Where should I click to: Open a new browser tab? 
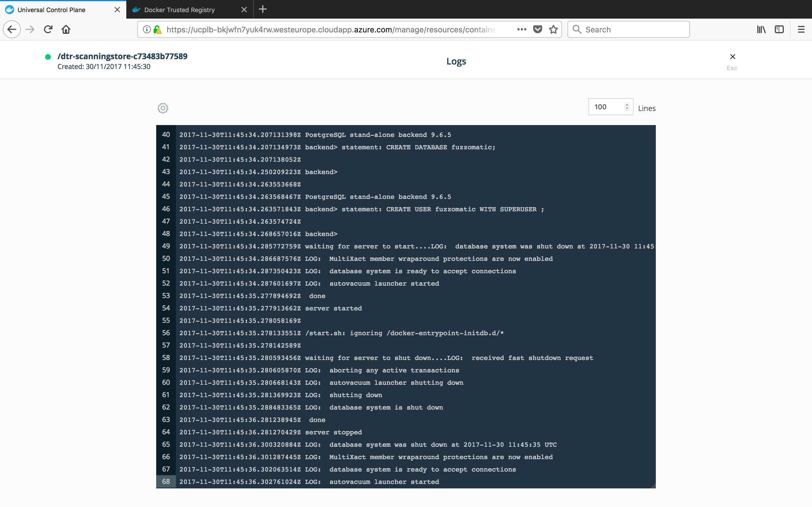[x=263, y=9]
